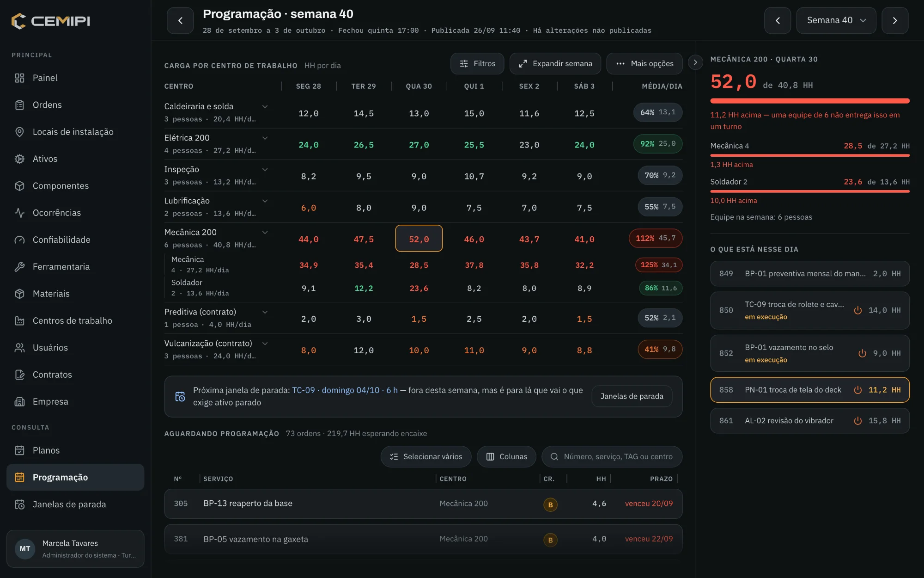Open order 850 TC-09 troca de rolete

(810, 310)
